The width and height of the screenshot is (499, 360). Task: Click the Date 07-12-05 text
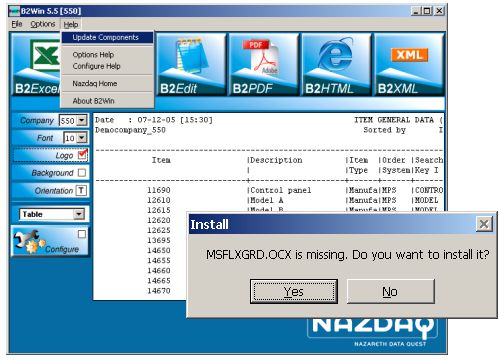click(x=154, y=120)
